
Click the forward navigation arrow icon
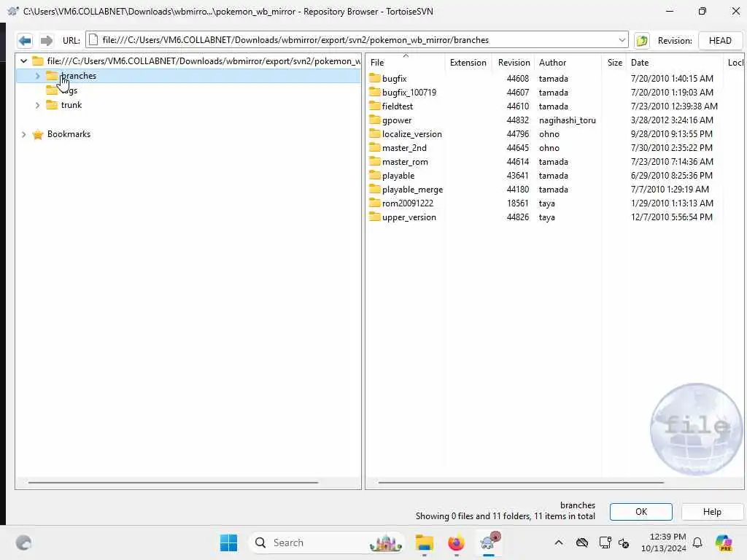pos(46,41)
